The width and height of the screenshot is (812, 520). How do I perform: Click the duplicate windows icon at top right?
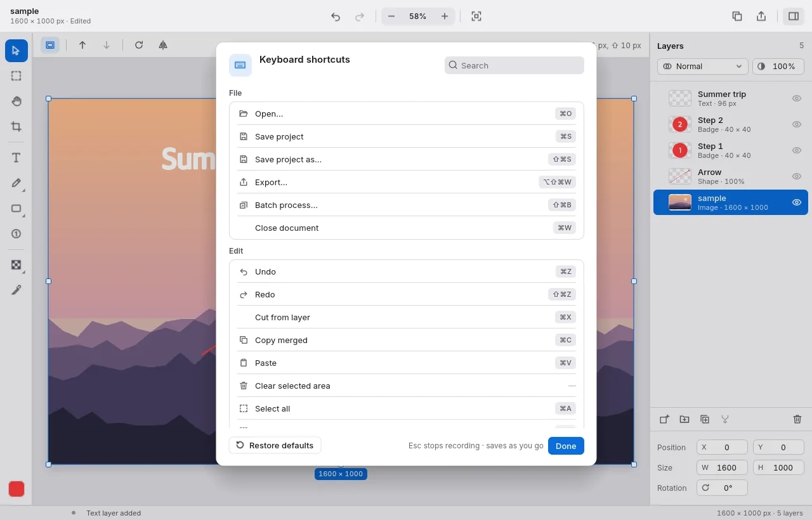tap(737, 16)
